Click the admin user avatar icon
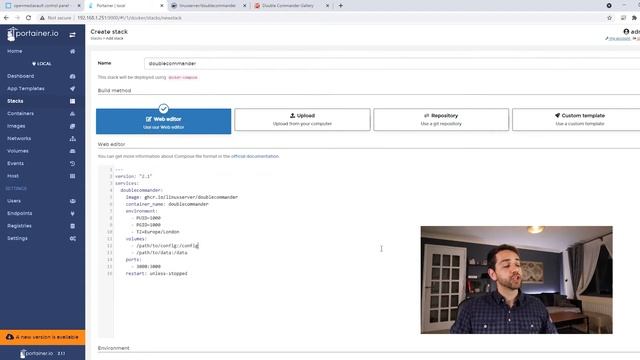This screenshot has height=360, width=640. 626,31
